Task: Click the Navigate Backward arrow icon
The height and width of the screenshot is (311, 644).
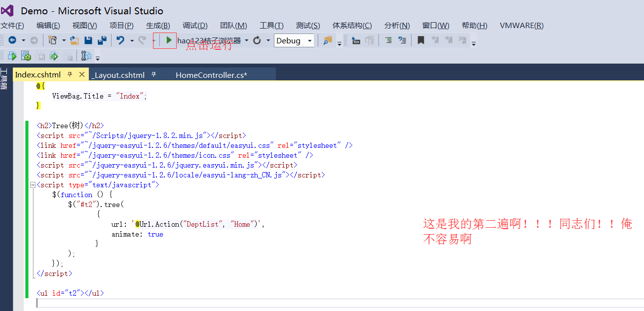Action: click(12, 40)
